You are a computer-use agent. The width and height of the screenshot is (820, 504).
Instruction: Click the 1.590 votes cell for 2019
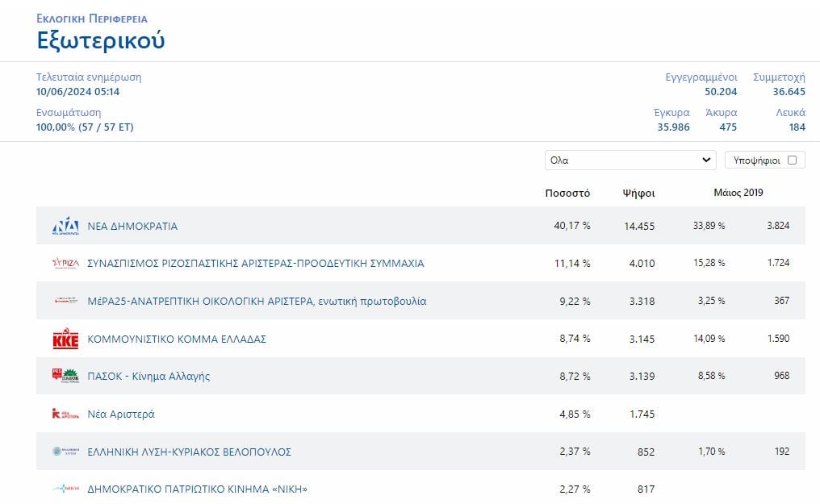778,339
